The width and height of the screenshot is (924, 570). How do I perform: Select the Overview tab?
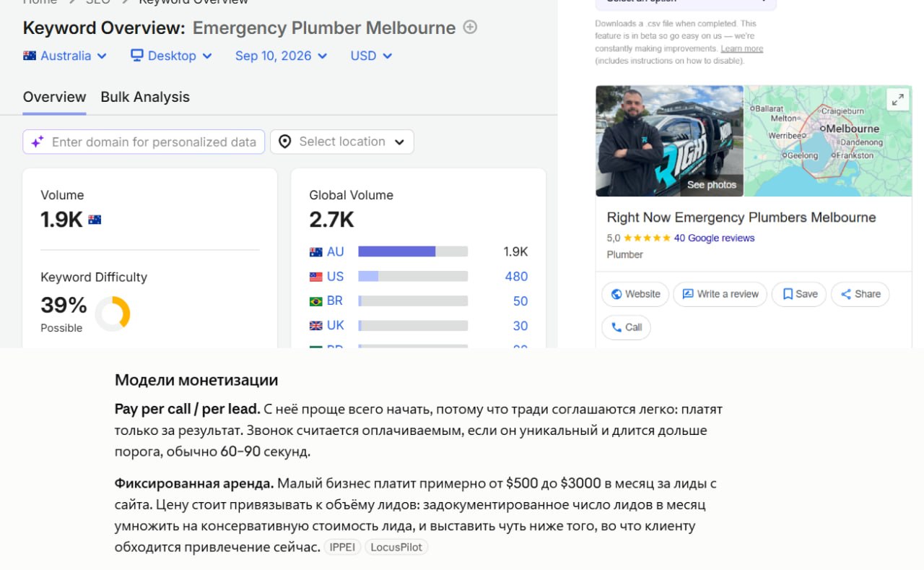click(54, 97)
